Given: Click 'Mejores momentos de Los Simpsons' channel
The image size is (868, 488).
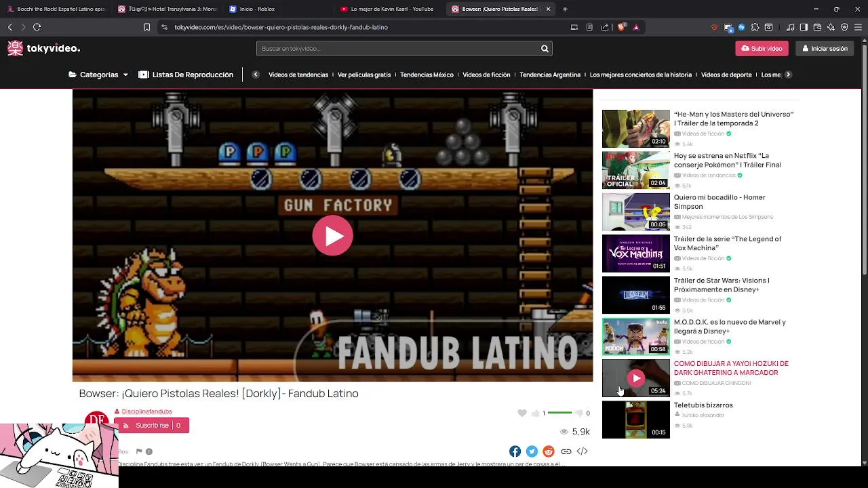Looking at the screenshot, I should click(x=727, y=217).
